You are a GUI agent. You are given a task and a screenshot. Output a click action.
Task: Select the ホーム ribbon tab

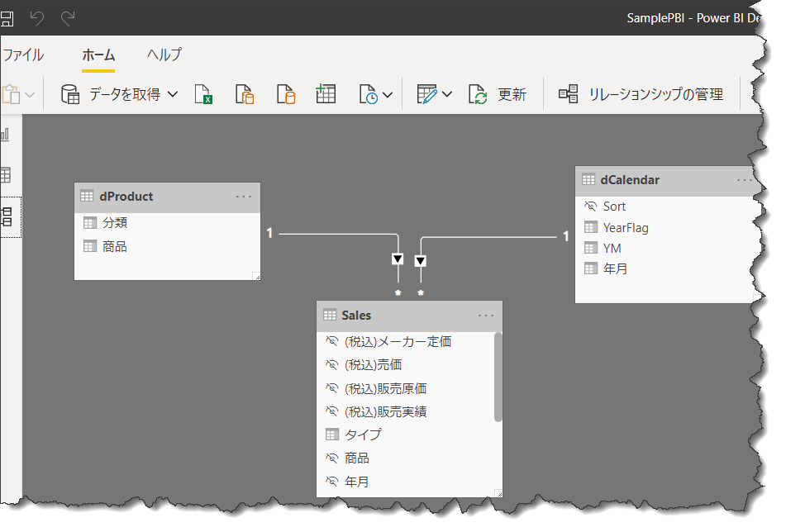point(98,55)
